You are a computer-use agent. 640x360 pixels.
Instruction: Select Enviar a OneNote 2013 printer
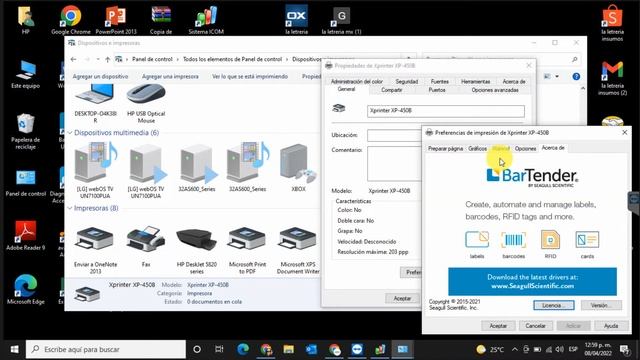95,250
